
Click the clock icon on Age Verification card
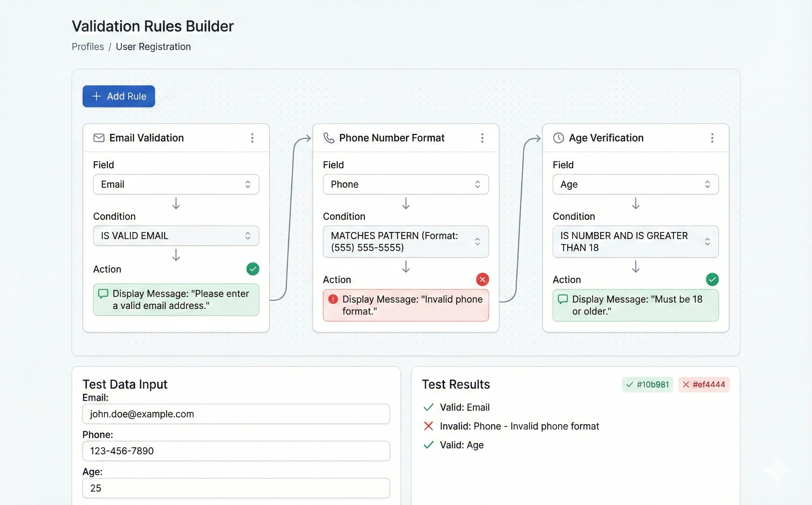[558, 138]
